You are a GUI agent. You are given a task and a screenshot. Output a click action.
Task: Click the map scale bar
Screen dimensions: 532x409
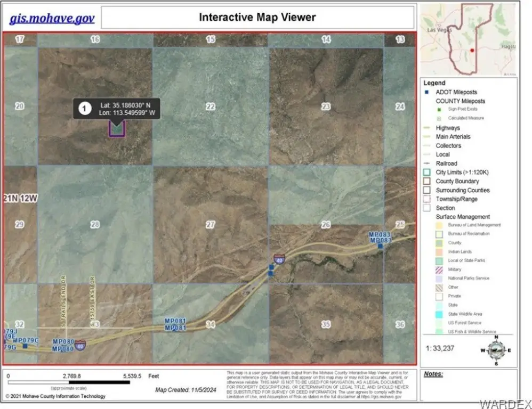[69, 382]
